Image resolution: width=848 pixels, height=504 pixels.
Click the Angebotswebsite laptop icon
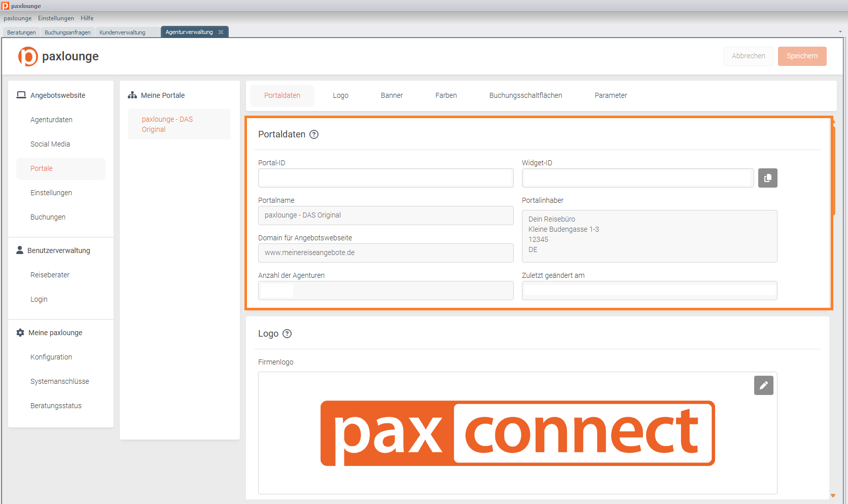tap(21, 95)
